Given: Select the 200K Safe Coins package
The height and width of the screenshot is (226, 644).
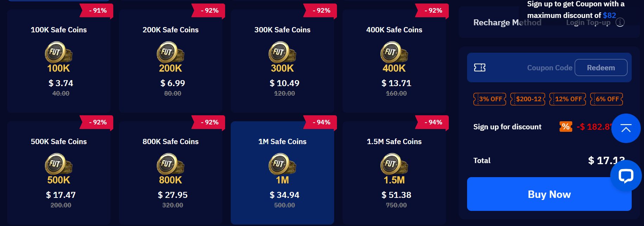Looking at the screenshot, I should 171,62.
